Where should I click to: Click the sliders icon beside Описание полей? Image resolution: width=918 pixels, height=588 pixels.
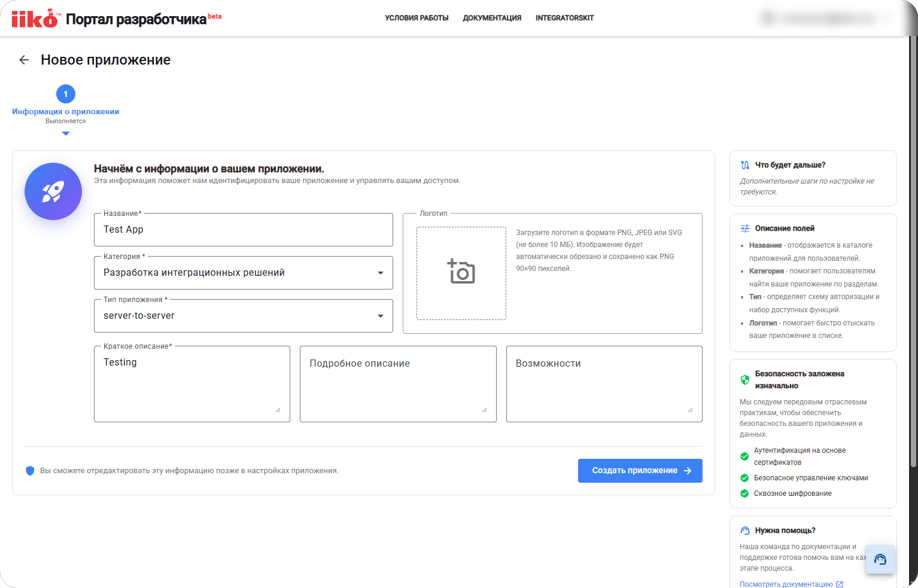pos(745,229)
